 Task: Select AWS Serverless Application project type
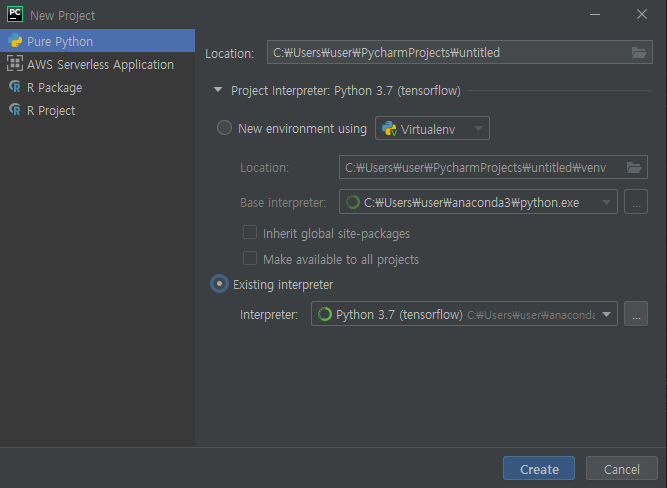97,64
